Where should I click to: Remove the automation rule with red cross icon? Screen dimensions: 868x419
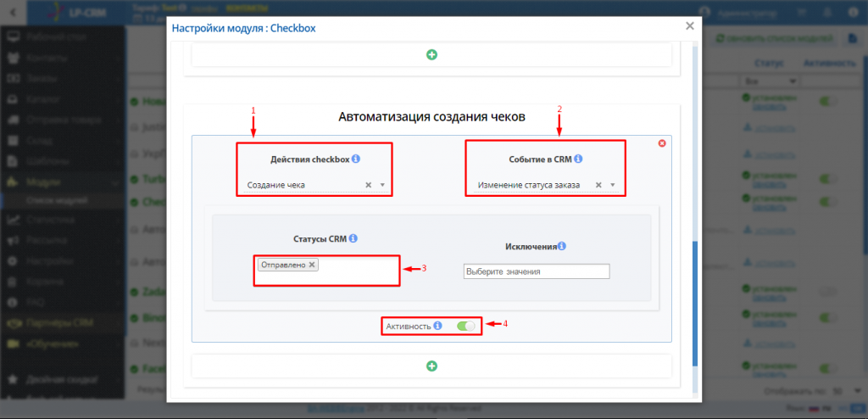(x=661, y=143)
